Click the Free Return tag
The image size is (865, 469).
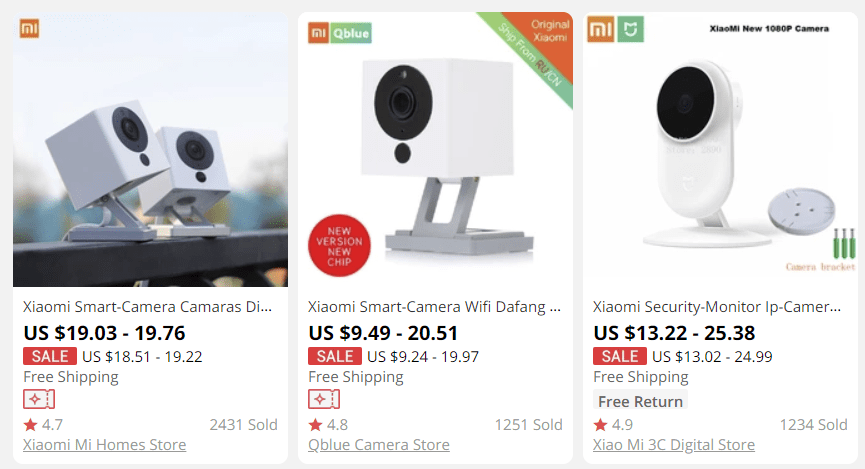640,401
